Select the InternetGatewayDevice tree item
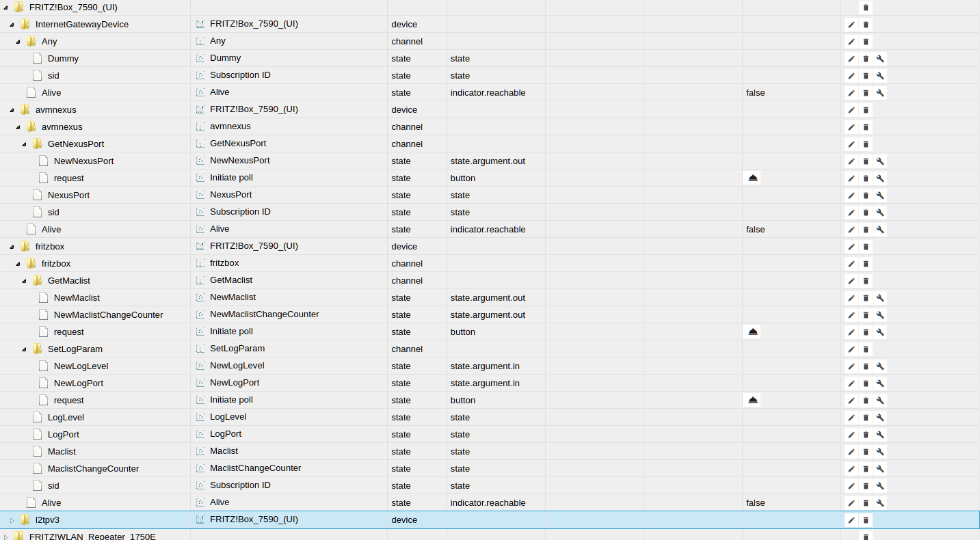 [82, 25]
